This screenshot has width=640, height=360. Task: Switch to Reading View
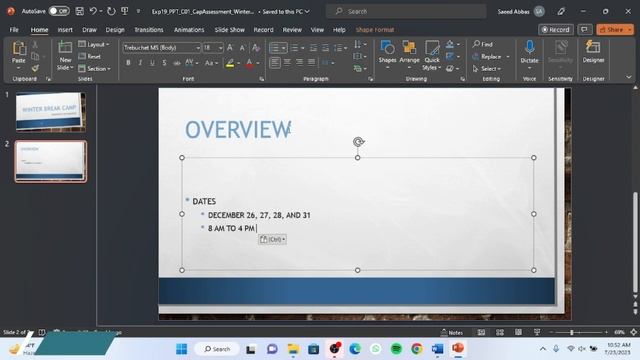(518, 332)
